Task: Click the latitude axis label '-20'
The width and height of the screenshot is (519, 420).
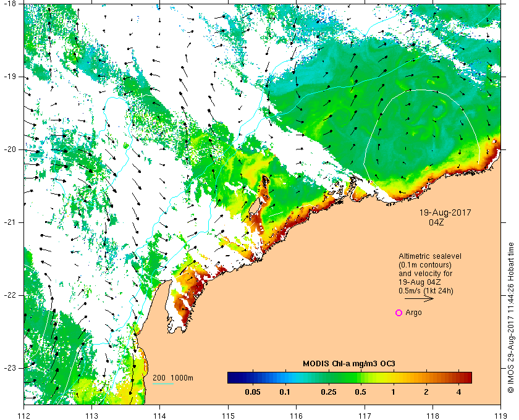Action: 9,149
